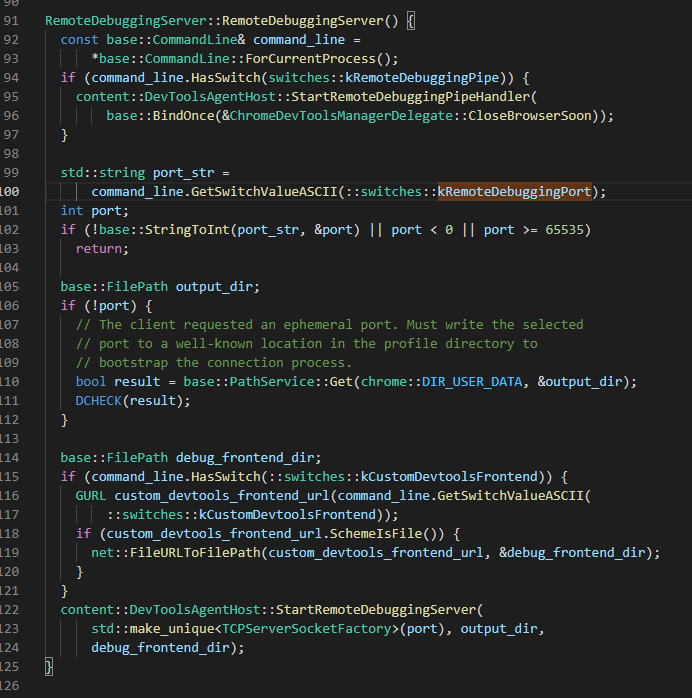Screen dimensions: 692x698
Task: Click the std::string type on line 99
Action: point(103,173)
